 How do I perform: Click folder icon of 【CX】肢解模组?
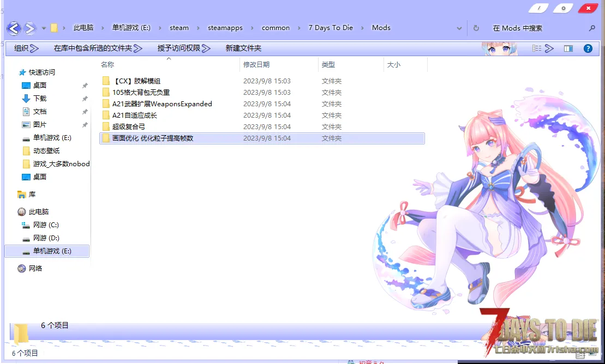tap(106, 81)
